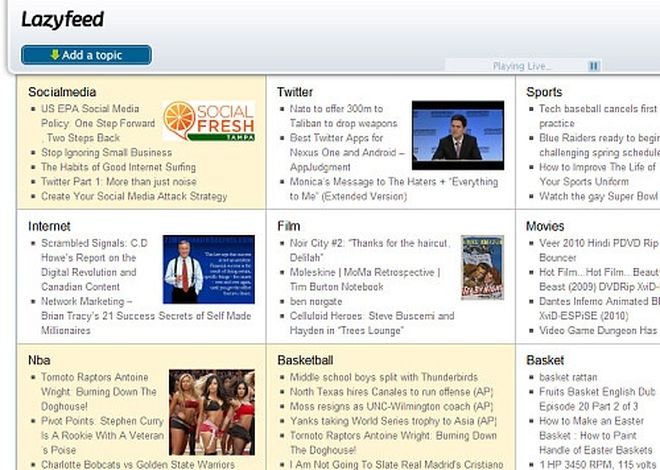Open 'Veer 2010 Hindi PDVD Rip' link

599,250
